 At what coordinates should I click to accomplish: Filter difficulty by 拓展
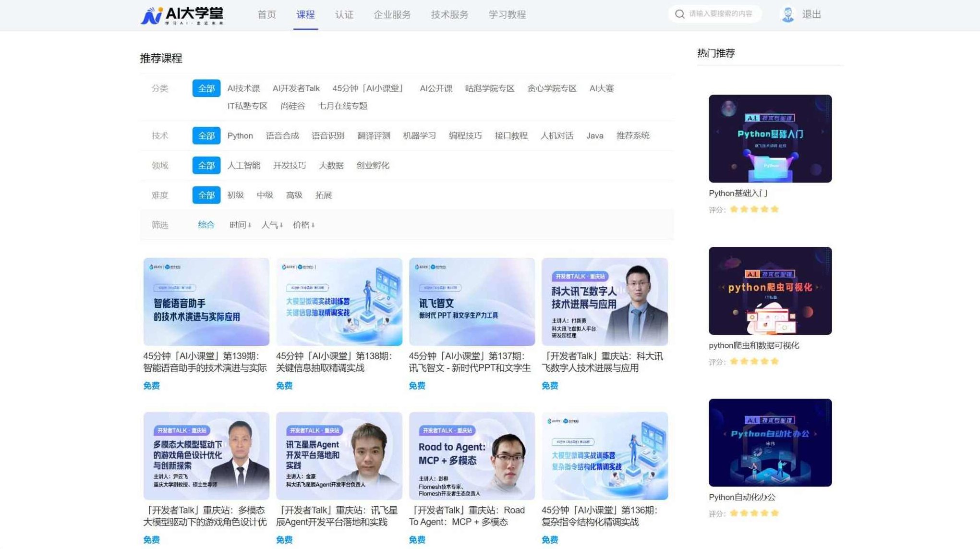click(323, 195)
